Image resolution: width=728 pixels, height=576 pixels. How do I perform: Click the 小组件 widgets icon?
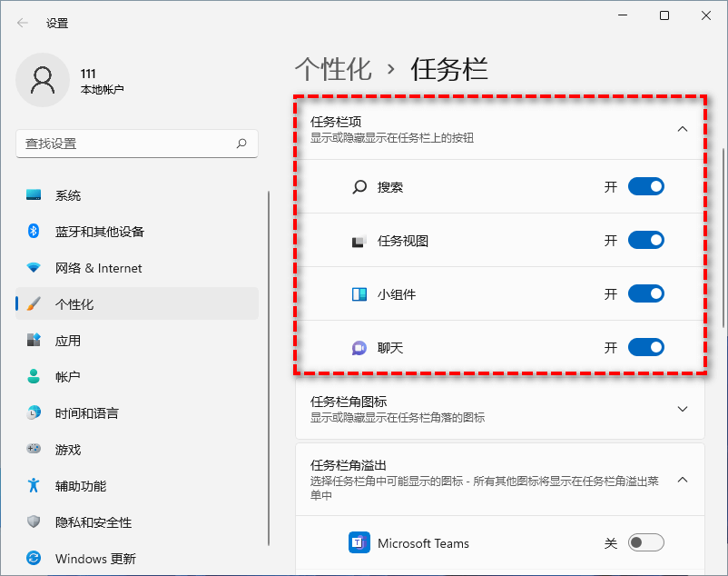pyautogui.click(x=359, y=294)
